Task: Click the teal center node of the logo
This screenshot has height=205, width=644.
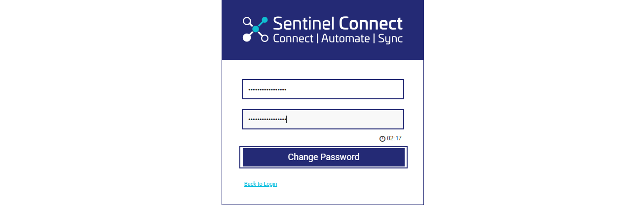Action: tap(256, 29)
